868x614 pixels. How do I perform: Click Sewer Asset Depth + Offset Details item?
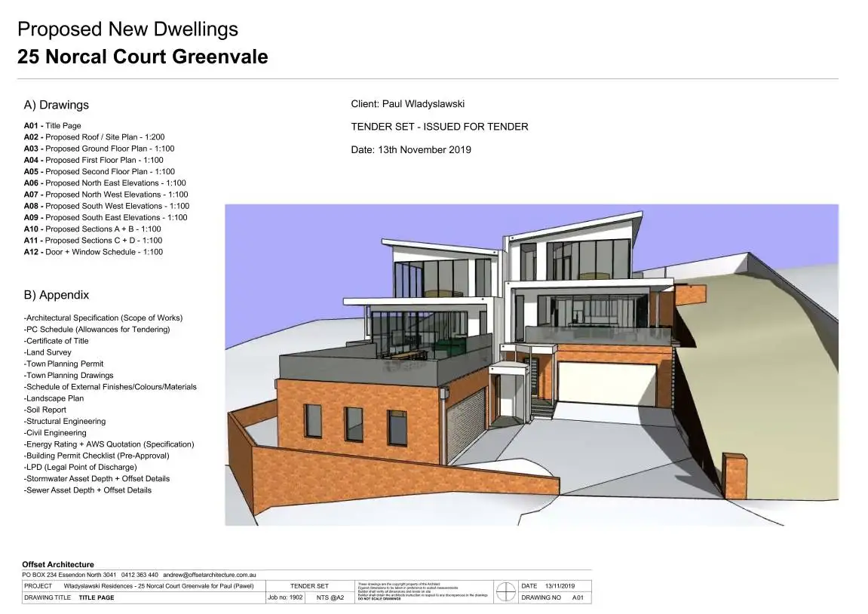point(87,490)
